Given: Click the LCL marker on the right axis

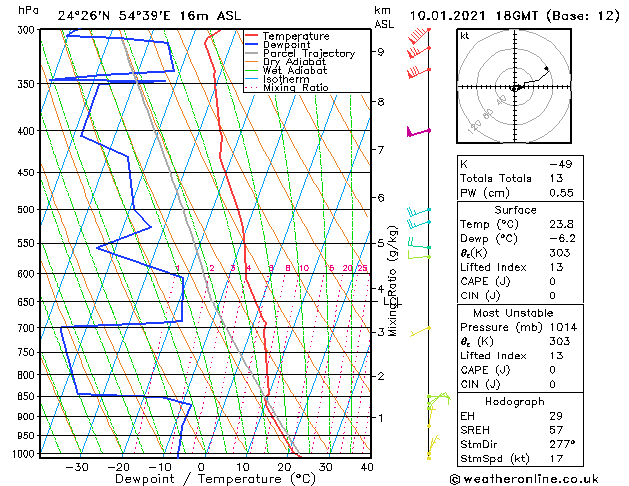Looking at the screenshot, I should pyautogui.click(x=389, y=300).
